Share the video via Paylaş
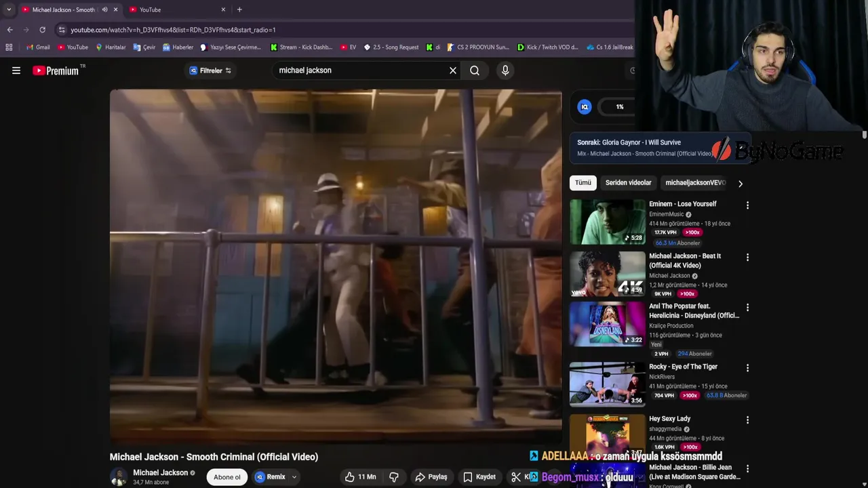Viewport: 868px width, 488px height. click(431, 477)
